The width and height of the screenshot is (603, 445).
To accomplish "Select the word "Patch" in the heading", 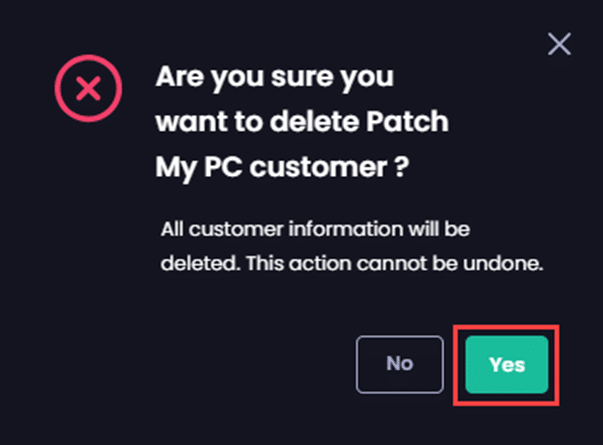I will [414, 123].
